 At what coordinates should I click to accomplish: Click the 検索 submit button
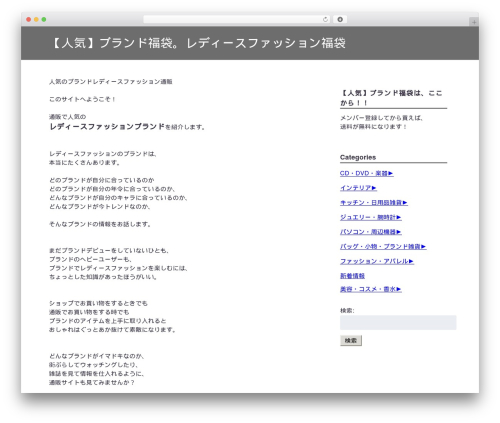(x=351, y=340)
